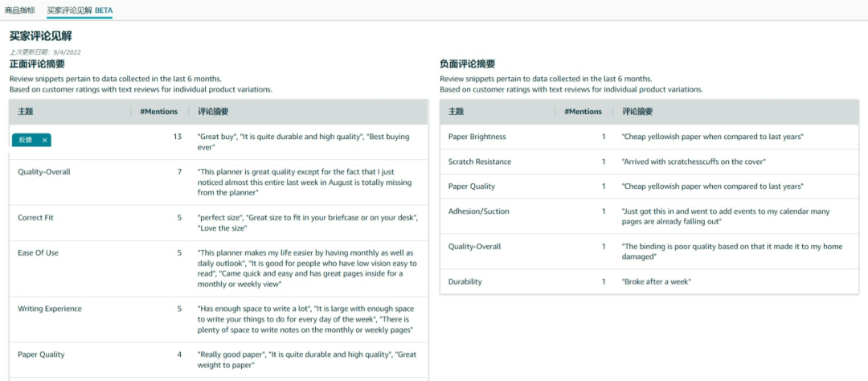Close the teal 反馈 tag with X
The image size is (868, 381).
tap(45, 141)
